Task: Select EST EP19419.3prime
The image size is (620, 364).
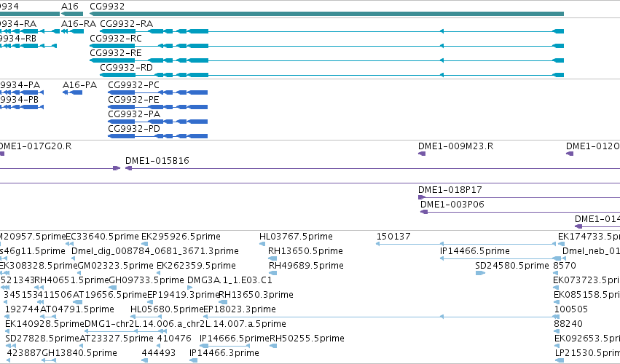Action: [150, 302]
